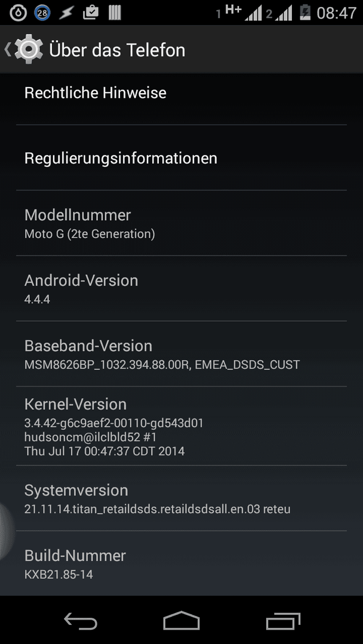Tap the Build-Nummer entry
The height and width of the screenshot is (644, 363).
tap(181, 564)
